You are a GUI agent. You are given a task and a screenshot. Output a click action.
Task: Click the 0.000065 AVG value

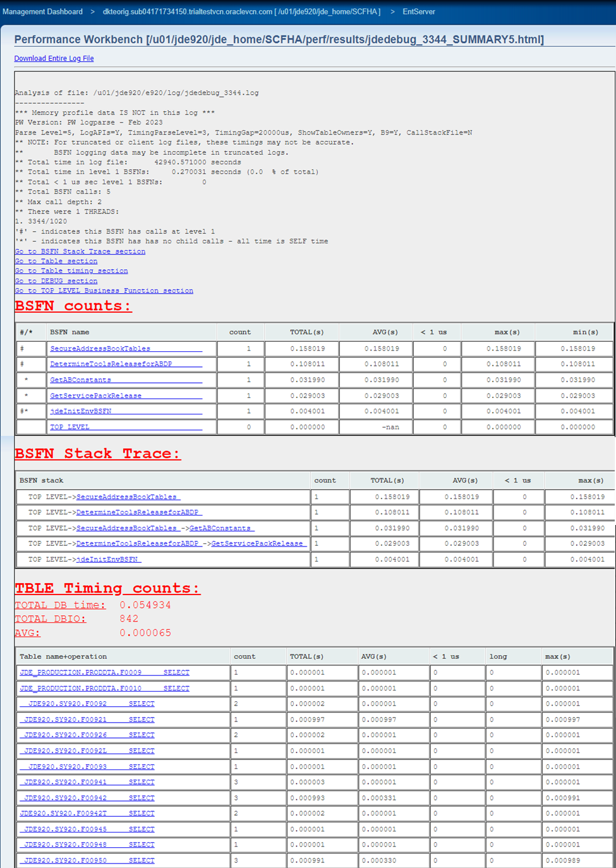pos(145,633)
